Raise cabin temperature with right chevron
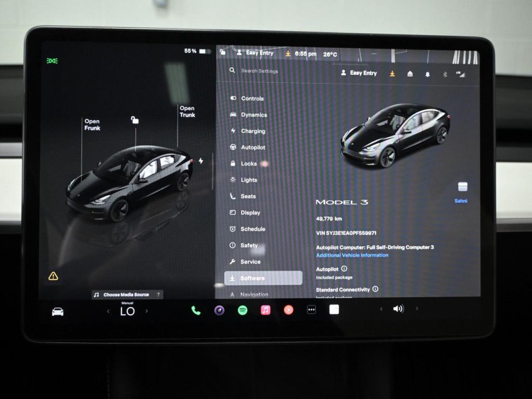The height and width of the screenshot is (399, 532). (146, 311)
